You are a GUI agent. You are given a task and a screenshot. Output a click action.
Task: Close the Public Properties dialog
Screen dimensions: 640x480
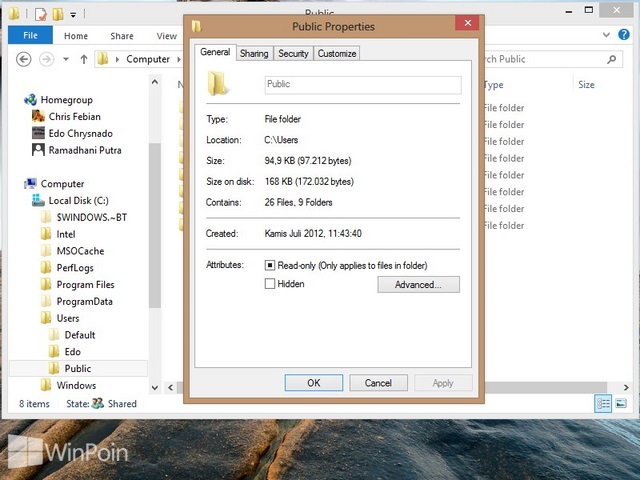point(468,23)
